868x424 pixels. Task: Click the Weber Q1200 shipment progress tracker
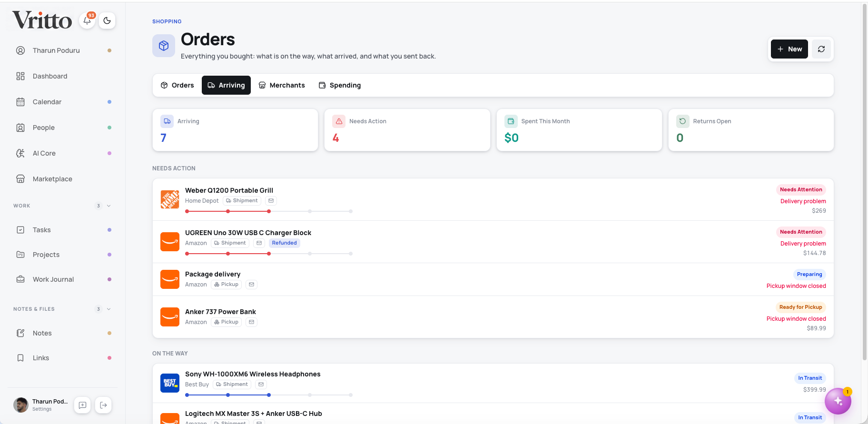pyautogui.click(x=269, y=211)
